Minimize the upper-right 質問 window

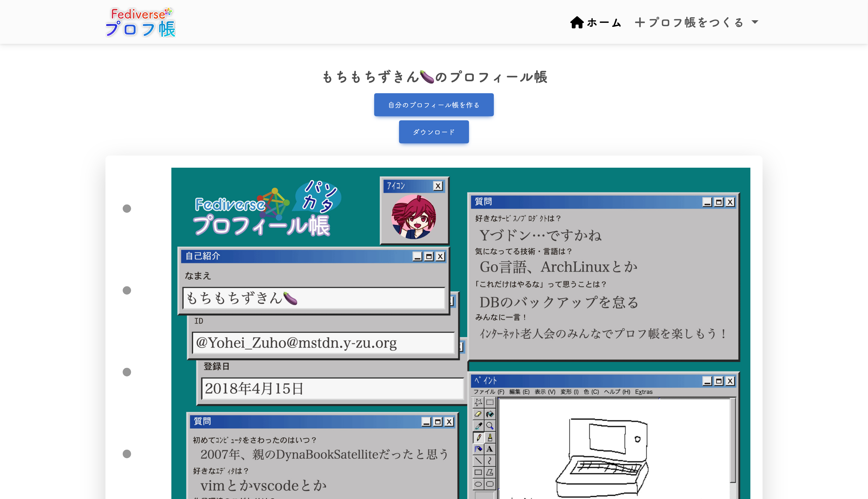[x=707, y=202]
